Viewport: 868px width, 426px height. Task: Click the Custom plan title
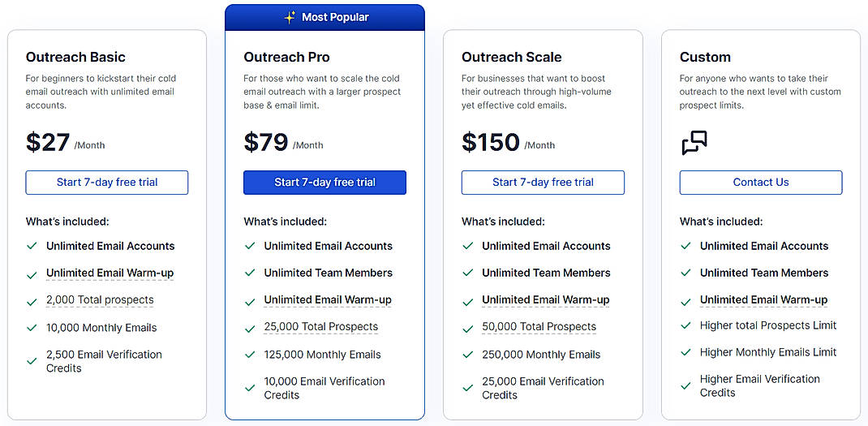click(705, 57)
